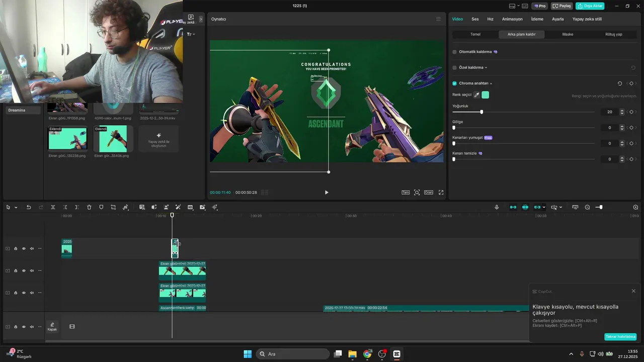Mute the third track speaker icon

click(32, 293)
